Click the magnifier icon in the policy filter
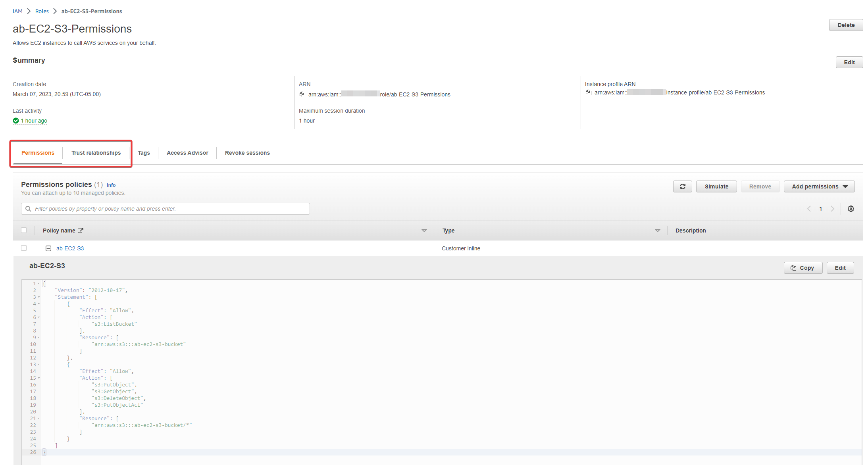 click(28, 208)
